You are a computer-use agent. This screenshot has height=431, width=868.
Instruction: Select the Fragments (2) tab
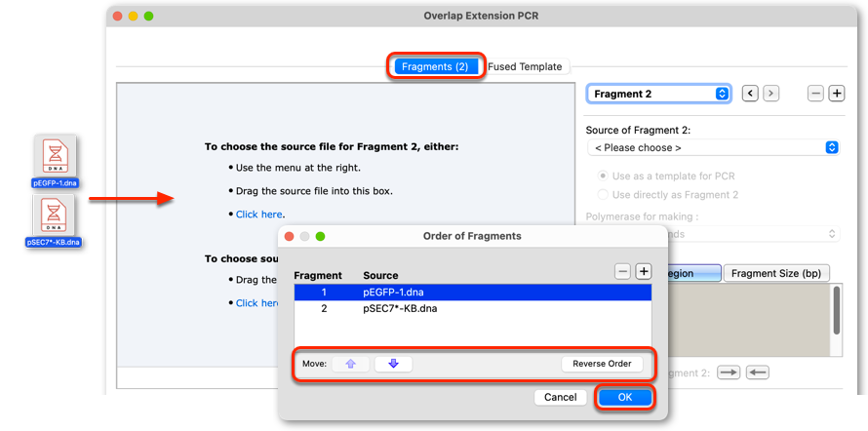pyautogui.click(x=435, y=67)
